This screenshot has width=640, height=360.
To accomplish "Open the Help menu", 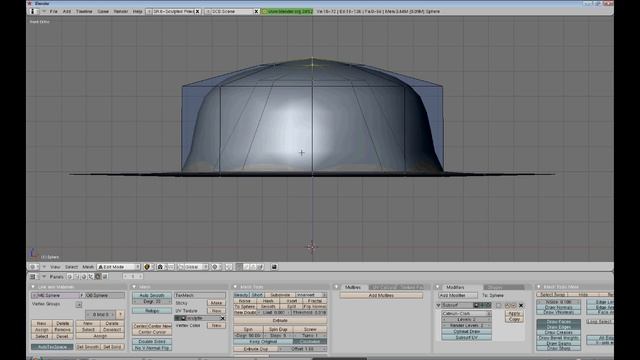I will (138, 11).
